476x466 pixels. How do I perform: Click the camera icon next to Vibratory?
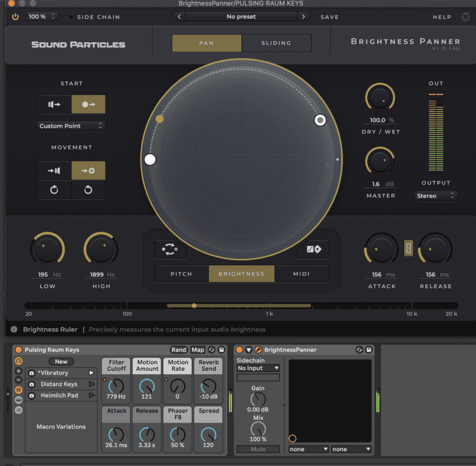tap(32, 373)
